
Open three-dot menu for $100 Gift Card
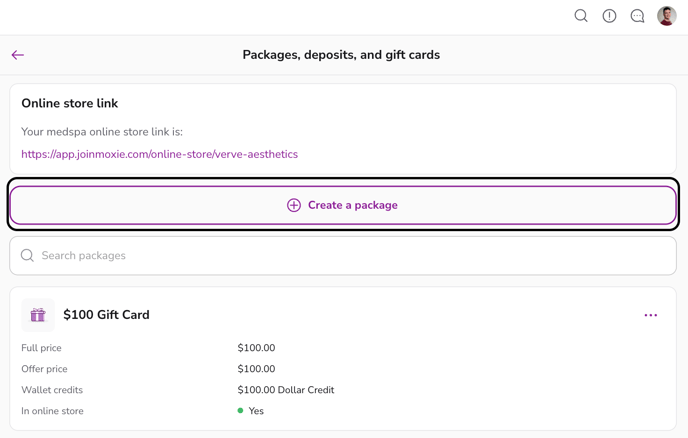[651, 315]
